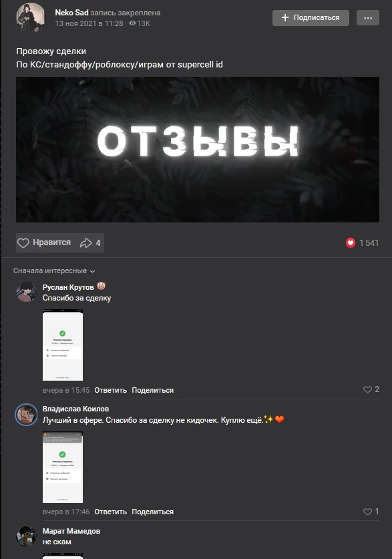
Task: Toggle the Нравится like button on the post
Action: 44,243
